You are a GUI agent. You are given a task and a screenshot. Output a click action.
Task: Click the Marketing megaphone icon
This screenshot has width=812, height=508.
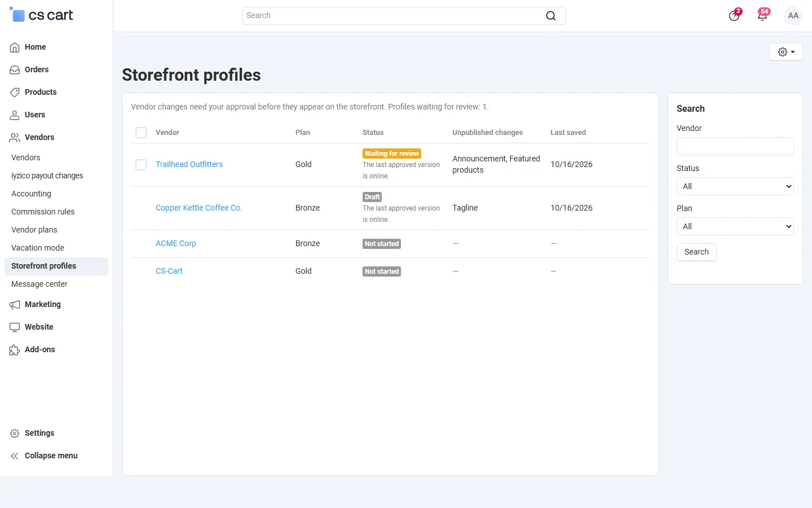pyautogui.click(x=15, y=305)
